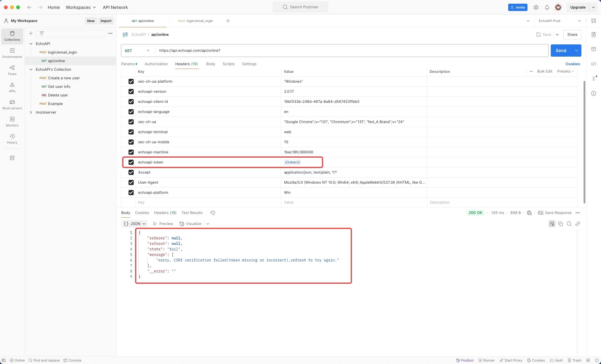
Task: Expand the mockserver collection
Action: click(x=31, y=112)
